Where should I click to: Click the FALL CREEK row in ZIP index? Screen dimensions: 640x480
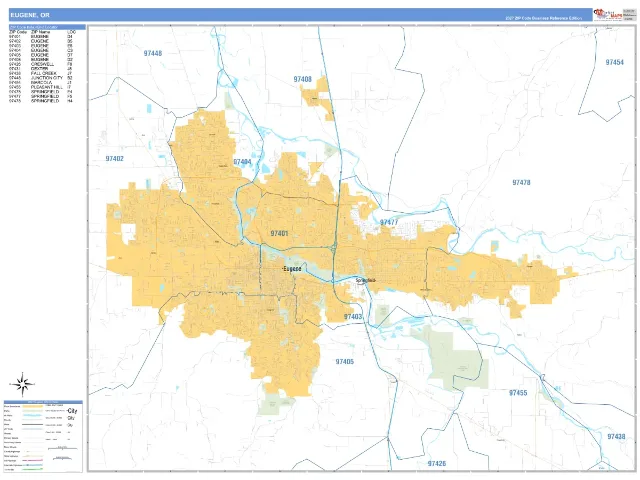pos(41,73)
